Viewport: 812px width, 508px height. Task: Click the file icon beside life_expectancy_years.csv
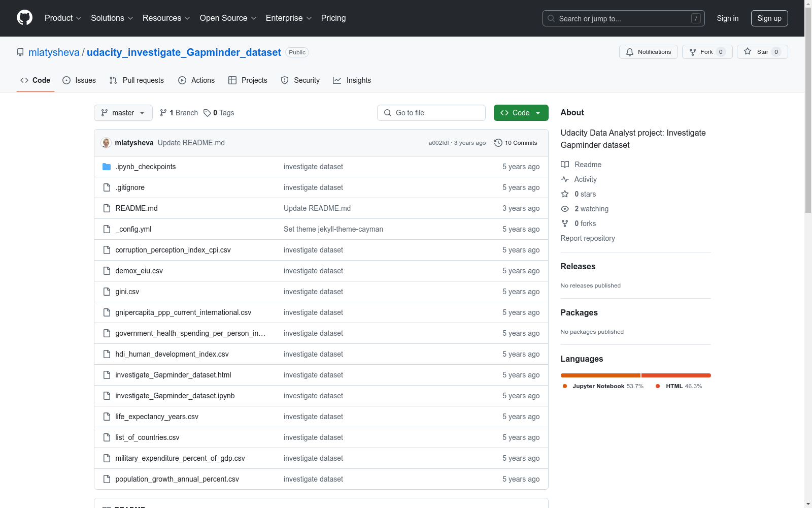tap(107, 417)
